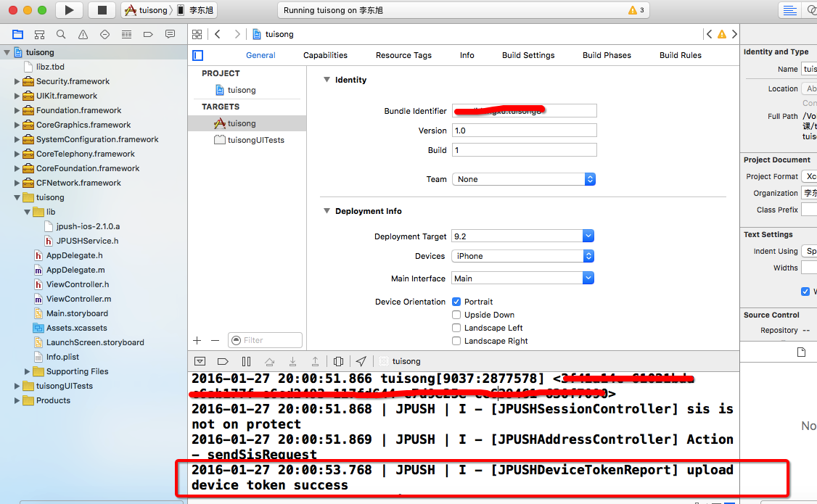Screen dimensions: 817x504
Task: Hide the debug area toggle icon
Action: [x=200, y=361]
